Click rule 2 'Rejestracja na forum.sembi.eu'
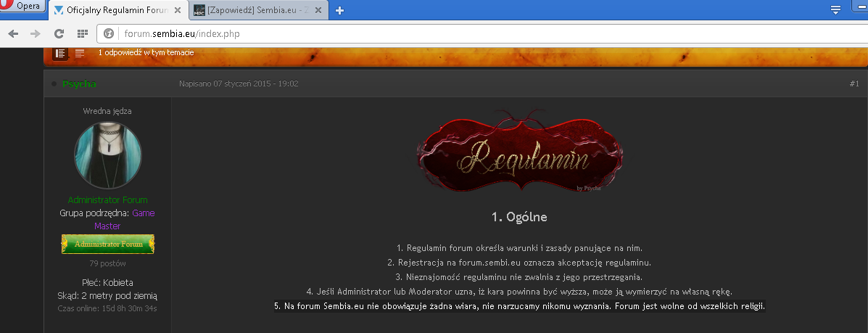Image resolution: width=868 pixels, height=333 pixels. tap(519, 263)
